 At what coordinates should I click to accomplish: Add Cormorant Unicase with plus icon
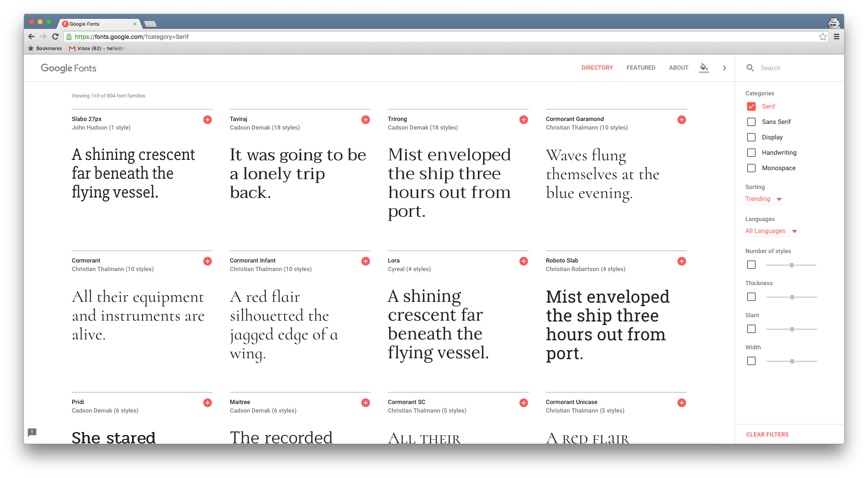(682, 403)
